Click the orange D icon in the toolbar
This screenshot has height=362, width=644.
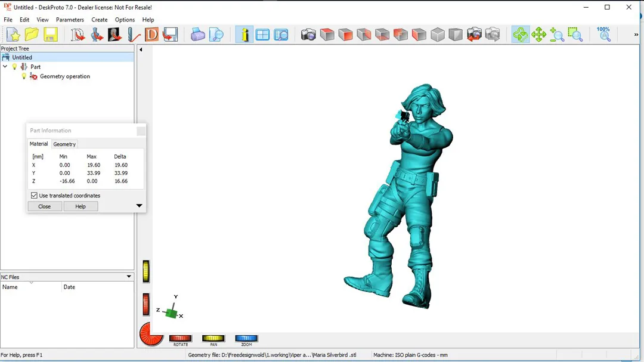(151, 35)
